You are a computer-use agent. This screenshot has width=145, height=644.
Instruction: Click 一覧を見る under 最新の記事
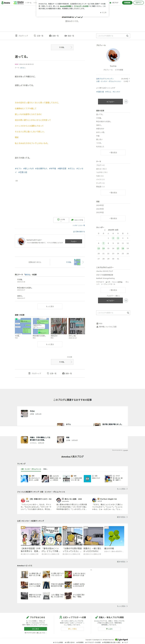pos(113,153)
